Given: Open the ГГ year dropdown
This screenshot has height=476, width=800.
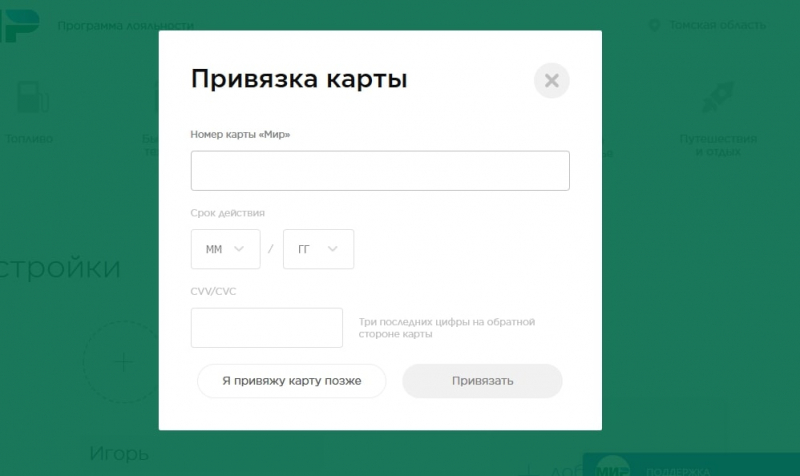Looking at the screenshot, I should [318, 249].
